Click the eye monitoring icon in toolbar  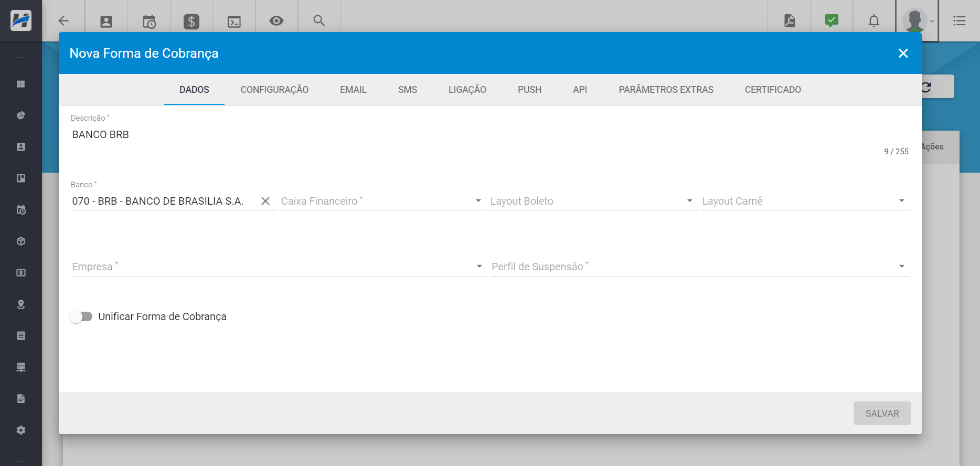pos(276,20)
